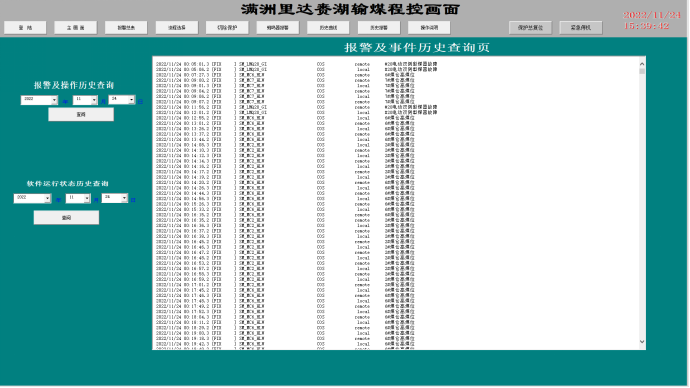Select the first log entry row

click(297, 64)
